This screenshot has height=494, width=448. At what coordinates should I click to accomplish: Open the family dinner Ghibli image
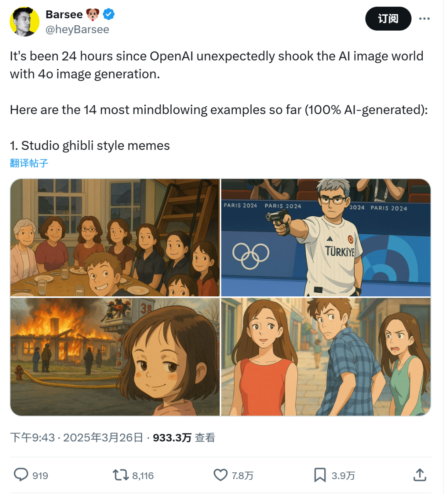click(x=115, y=237)
